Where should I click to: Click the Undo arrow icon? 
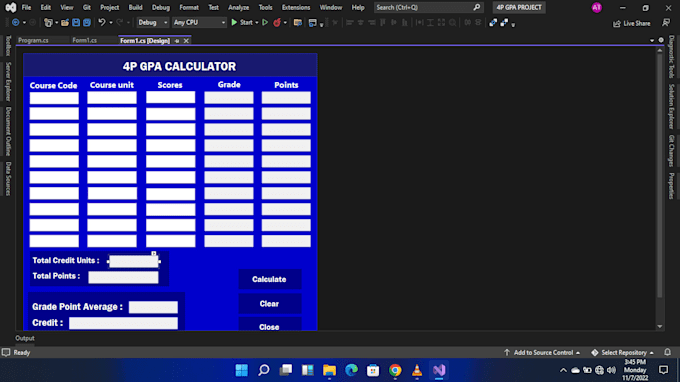101,22
